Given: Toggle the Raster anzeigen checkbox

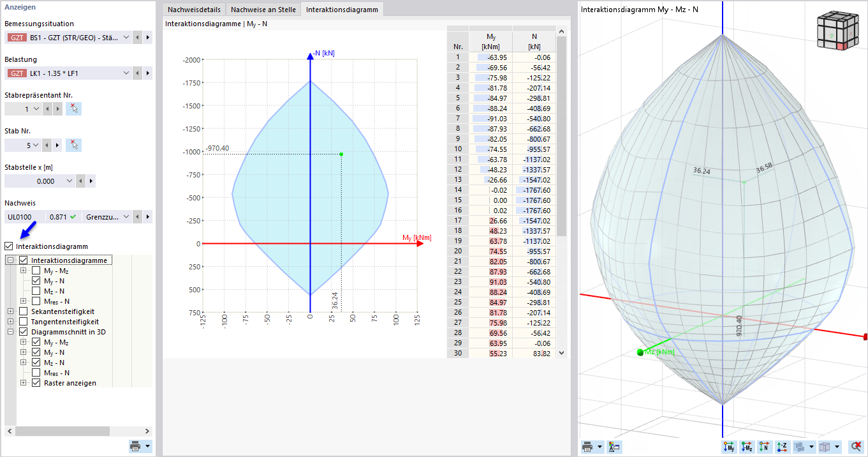Looking at the screenshot, I should coord(36,383).
